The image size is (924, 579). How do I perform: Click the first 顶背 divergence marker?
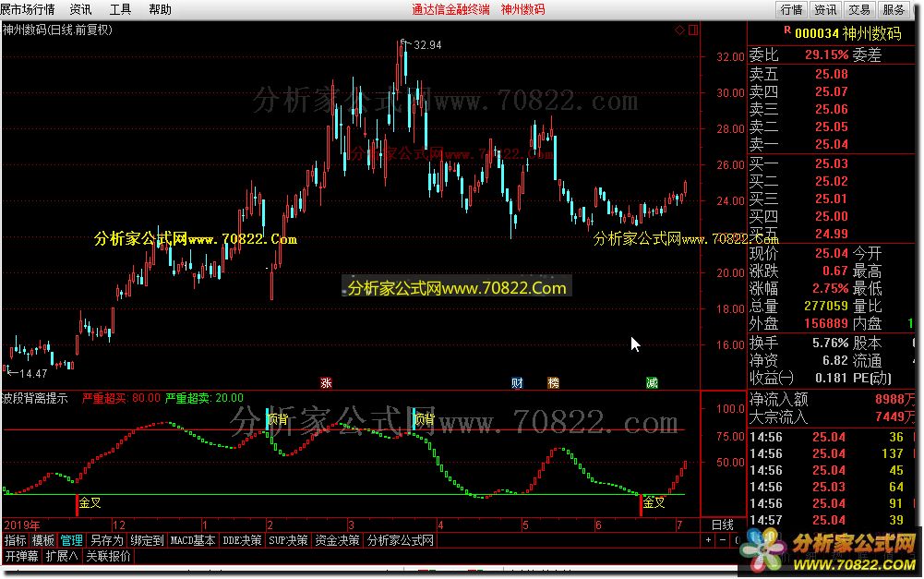click(x=277, y=419)
